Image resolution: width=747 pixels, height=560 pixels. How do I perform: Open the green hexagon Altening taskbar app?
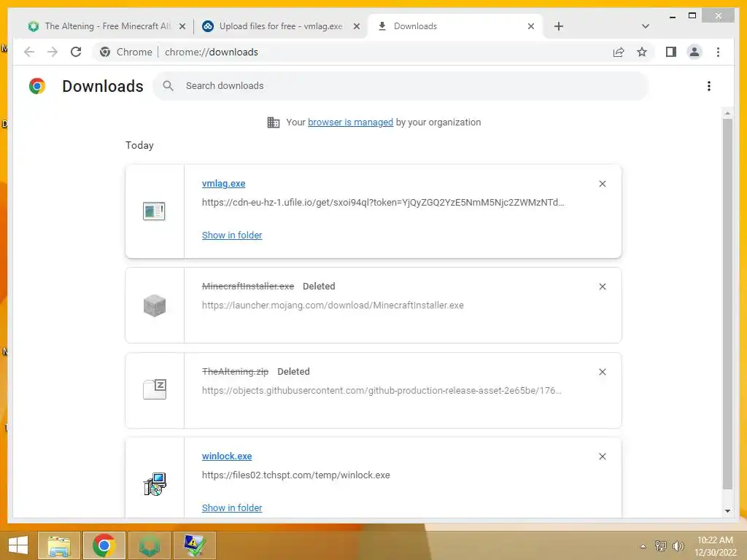tap(150, 545)
